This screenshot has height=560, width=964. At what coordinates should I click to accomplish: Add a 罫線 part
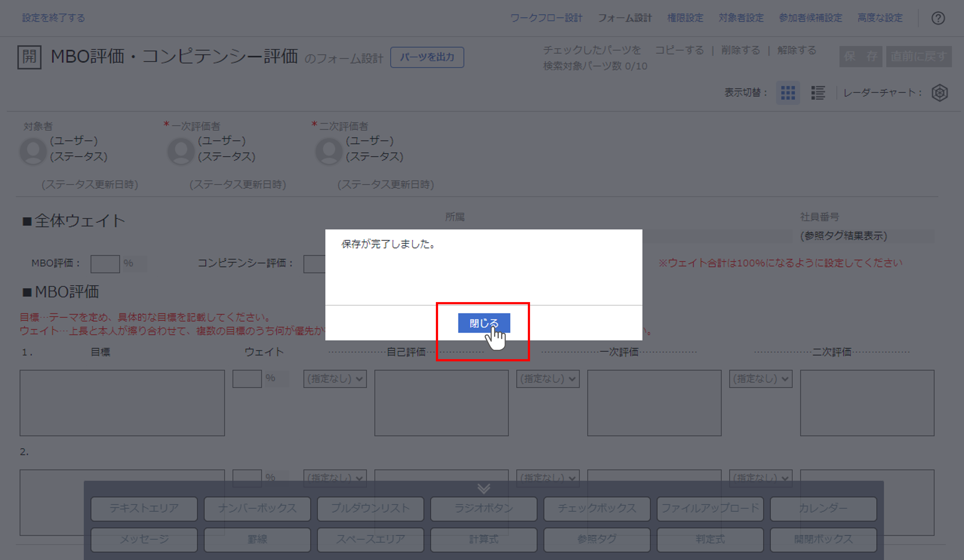coord(257,540)
